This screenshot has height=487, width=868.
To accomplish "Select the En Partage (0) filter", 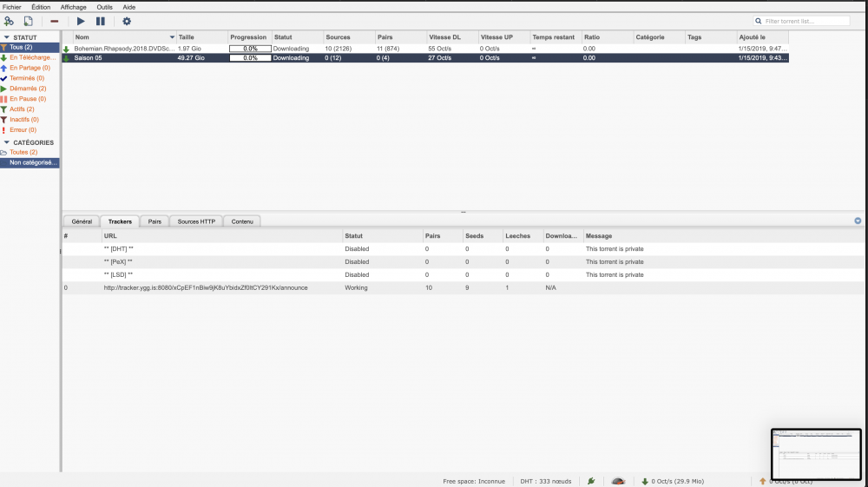I will tap(30, 68).
